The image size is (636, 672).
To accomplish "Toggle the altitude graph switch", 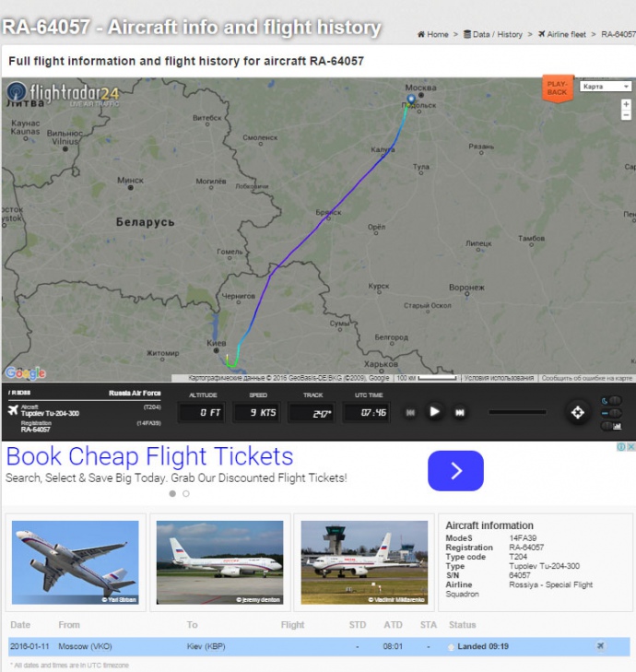I will pos(612,426).
